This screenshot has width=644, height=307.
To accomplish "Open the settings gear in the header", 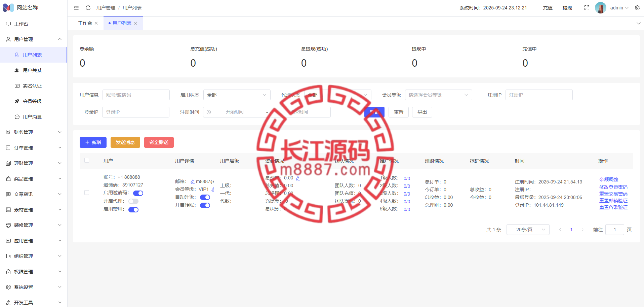I will [637, 8].
